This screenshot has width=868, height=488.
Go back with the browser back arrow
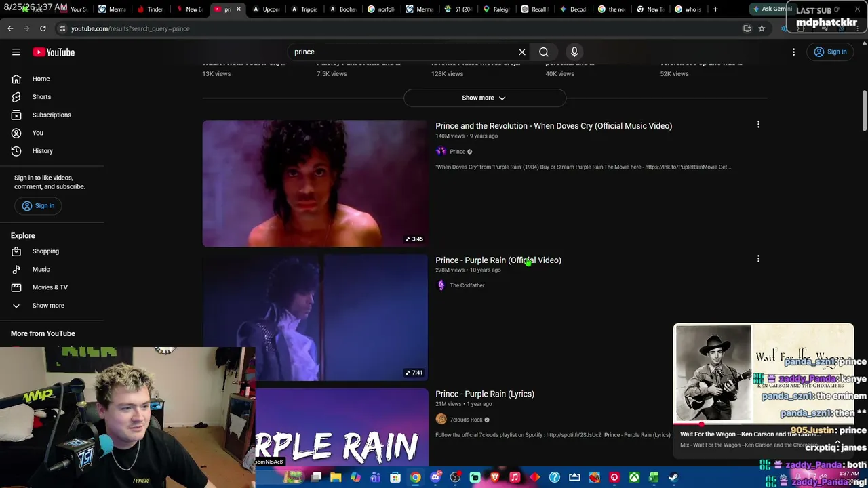pyautogui.click(x=10, y=28)
